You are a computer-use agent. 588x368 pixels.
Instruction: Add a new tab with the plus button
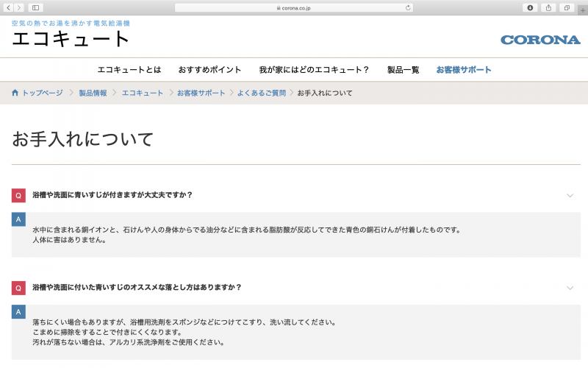583,10
